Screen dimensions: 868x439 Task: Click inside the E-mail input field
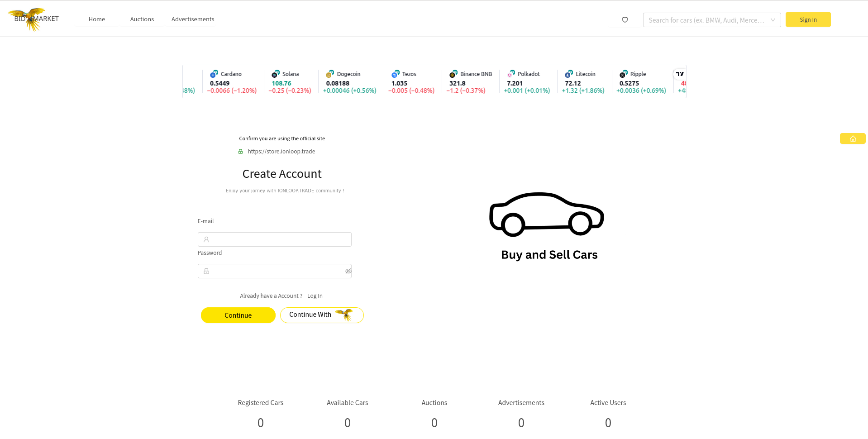(x=274, y=239)
